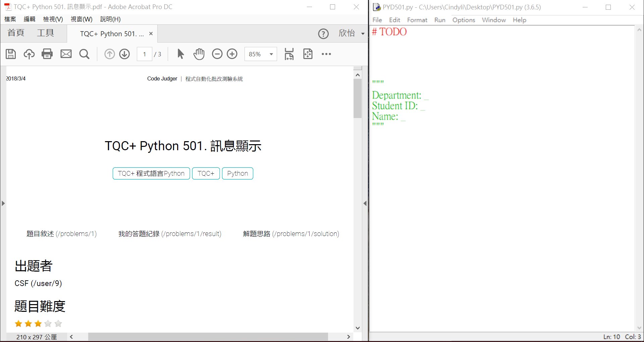Viewport: 644px width, 342px height.
Task: Expand the left navigation pane arrow
Action: coord(3,203)
